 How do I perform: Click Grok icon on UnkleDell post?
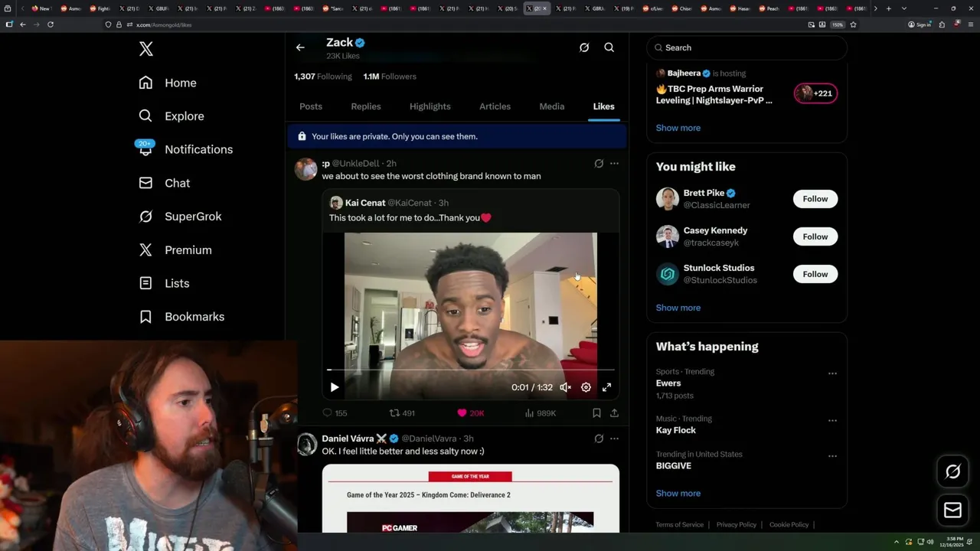(599, 163)
